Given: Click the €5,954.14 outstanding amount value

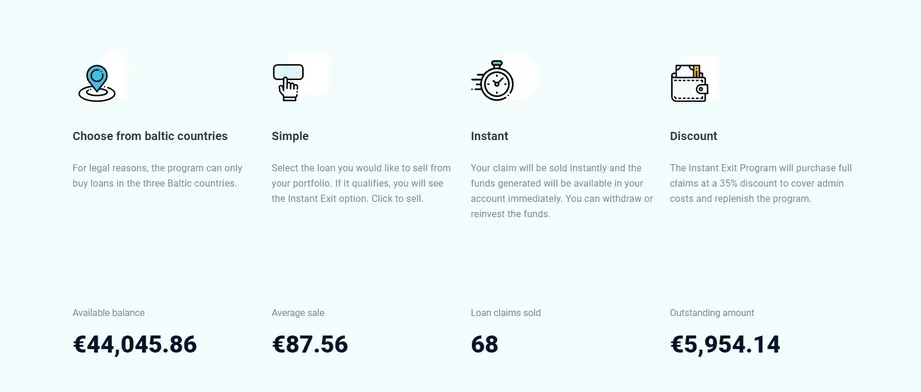Looking at the screenshot, I should (x=725, y=344).
